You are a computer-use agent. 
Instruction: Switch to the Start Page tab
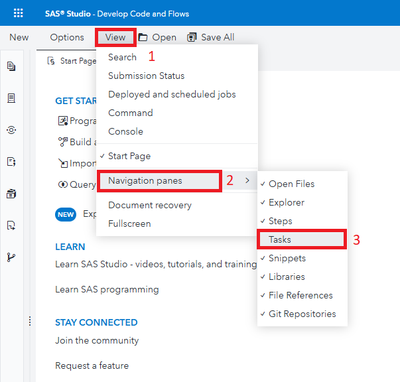[x=72, y=61]
